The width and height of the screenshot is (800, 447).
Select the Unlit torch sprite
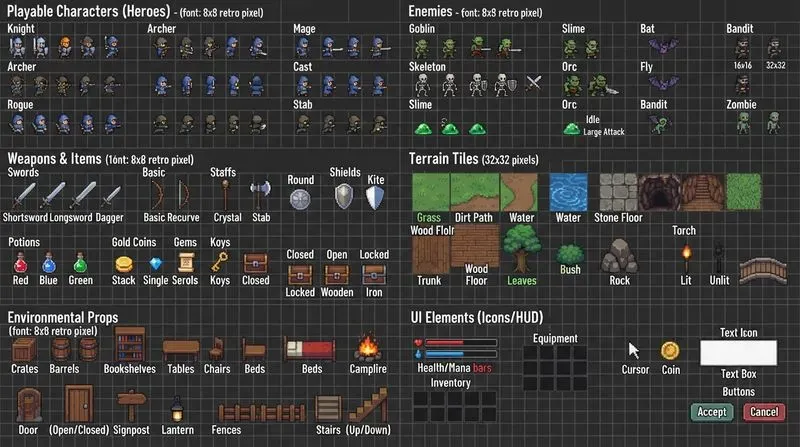[x=718, y=258]
